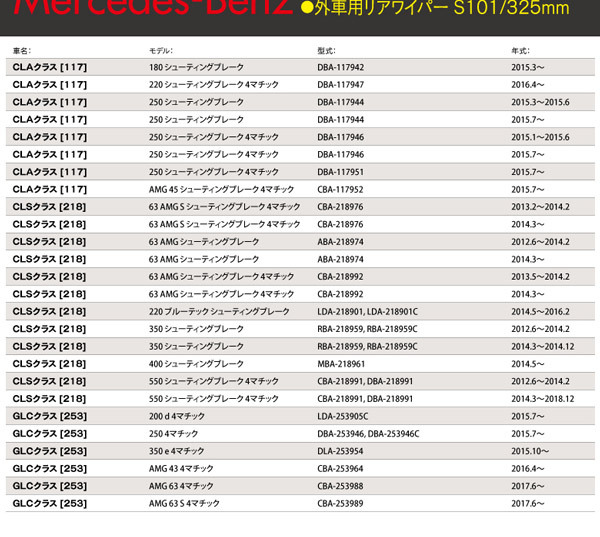
Task: Select model AMG 45 シューティングブレーク 4マチック
Action: [x=221, y=189]
